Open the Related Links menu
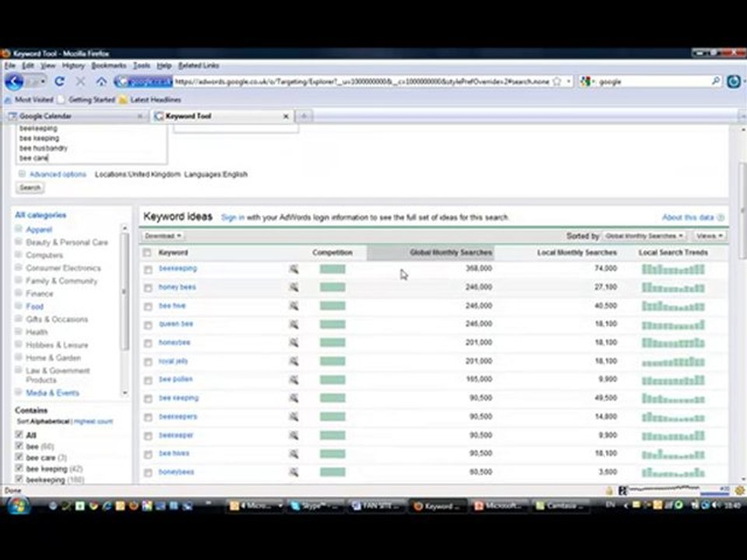Screen dimensions: 747x560 pos(198,65)
